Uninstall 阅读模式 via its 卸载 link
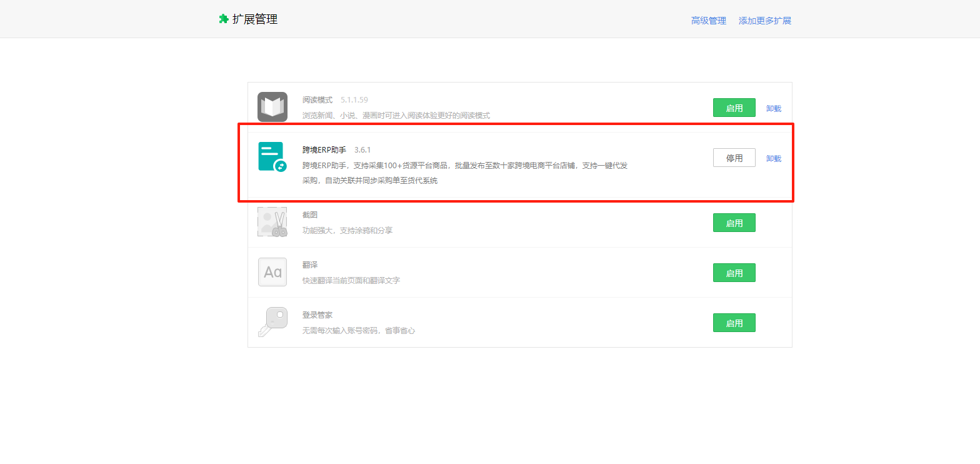Viewport: 980px width, 464px height. click(774, 108)
